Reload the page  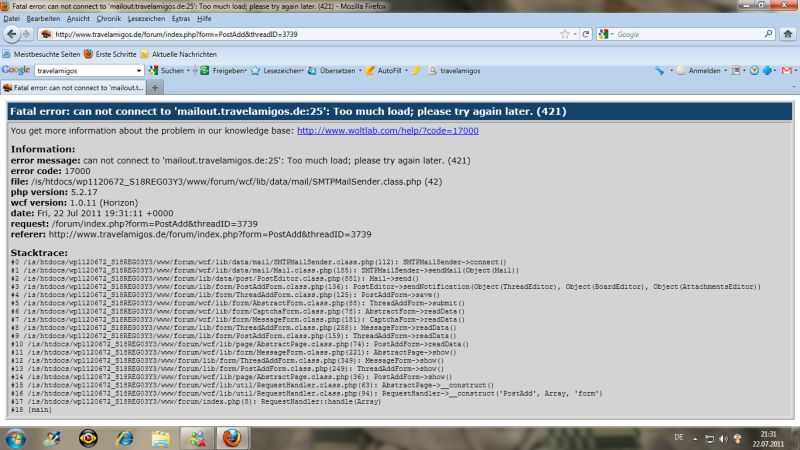click(x=586, y=34)
